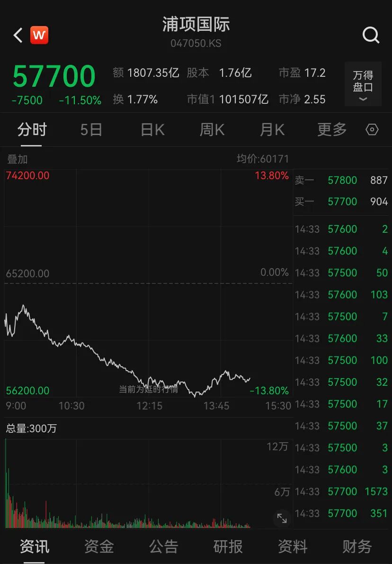Select the 分时 tab
This screenshot has width=392, height=564.
coord(32,129)
